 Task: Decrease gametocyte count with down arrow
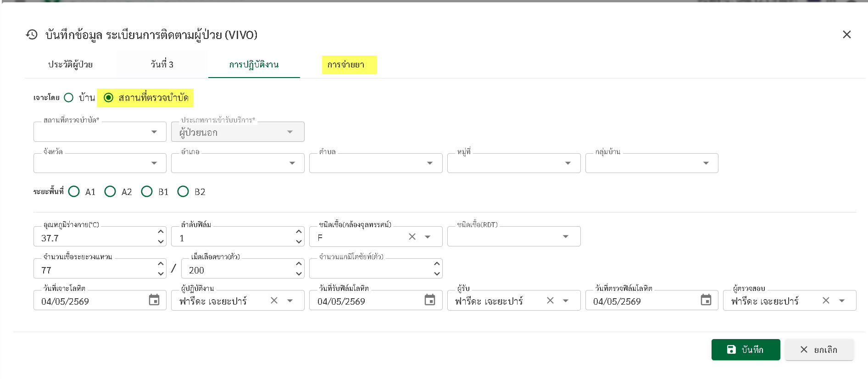coord(437,273)
